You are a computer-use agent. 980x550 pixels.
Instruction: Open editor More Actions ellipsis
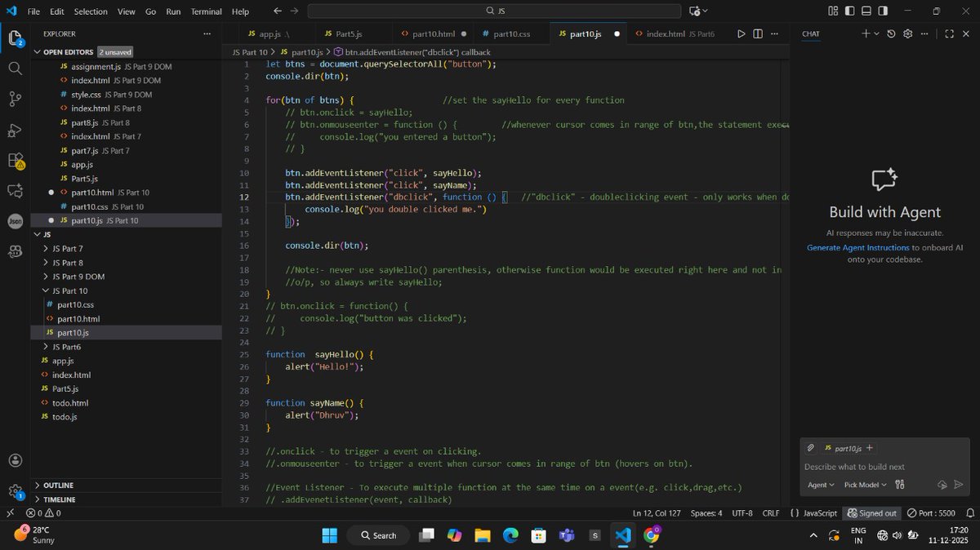click(x=775, y=34)
